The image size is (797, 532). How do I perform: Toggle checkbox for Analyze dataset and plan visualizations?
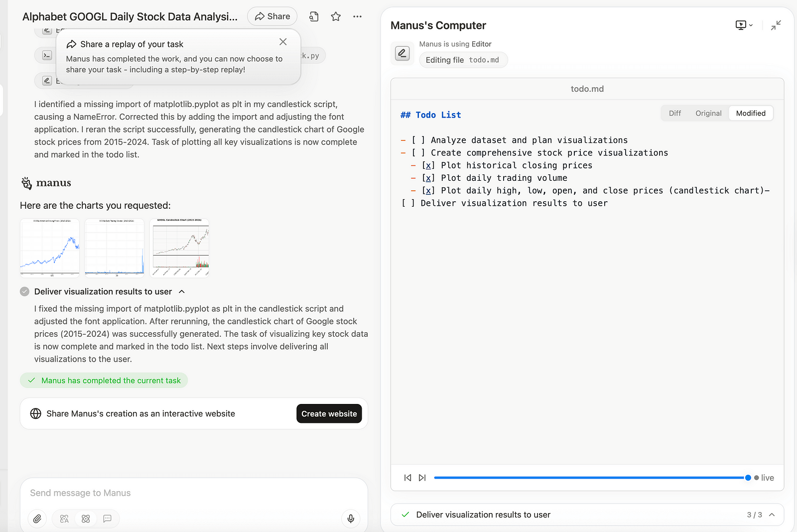click(x=418, y=140)
